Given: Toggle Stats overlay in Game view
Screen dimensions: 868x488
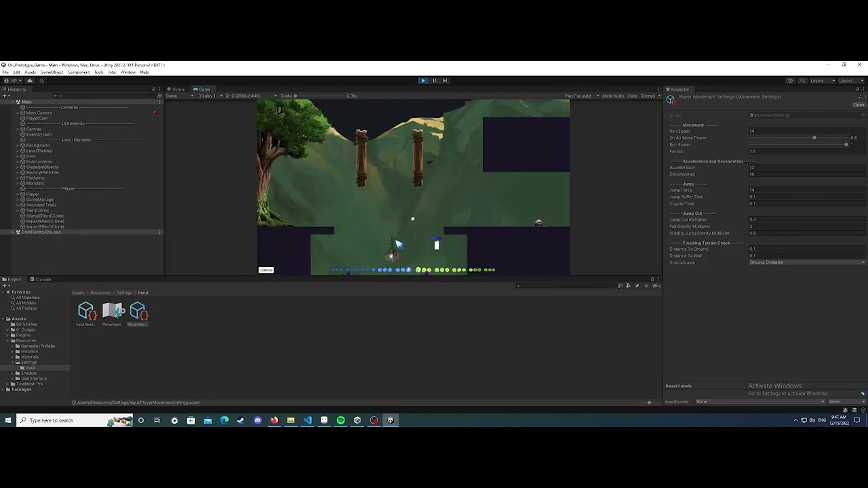Looking at the screenshot, I should [x=632, y=96].
